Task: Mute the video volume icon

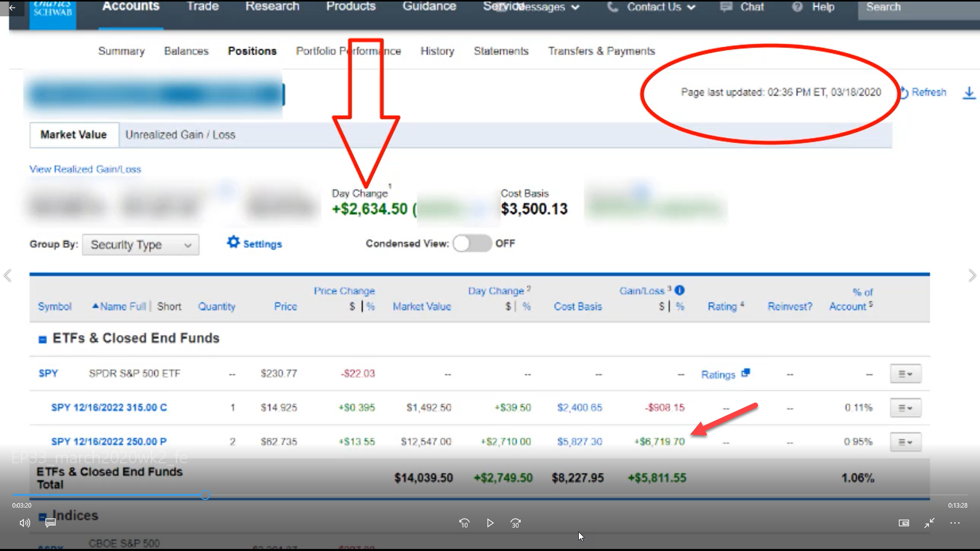Action: coord(24,523)
